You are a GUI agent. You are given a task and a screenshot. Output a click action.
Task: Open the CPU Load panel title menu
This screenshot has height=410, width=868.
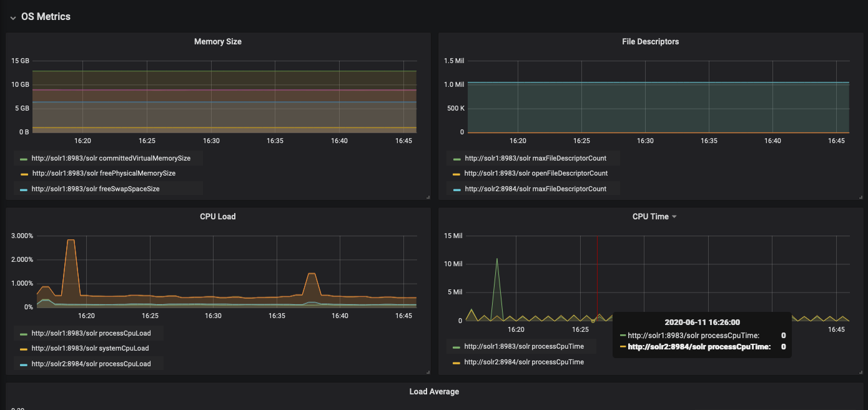pyautogui.click(x=217, y=217)
